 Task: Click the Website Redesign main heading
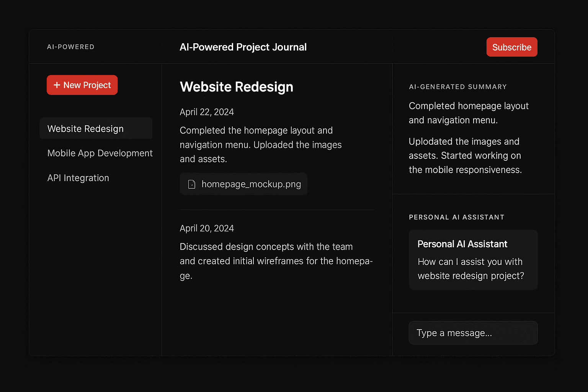236,87
